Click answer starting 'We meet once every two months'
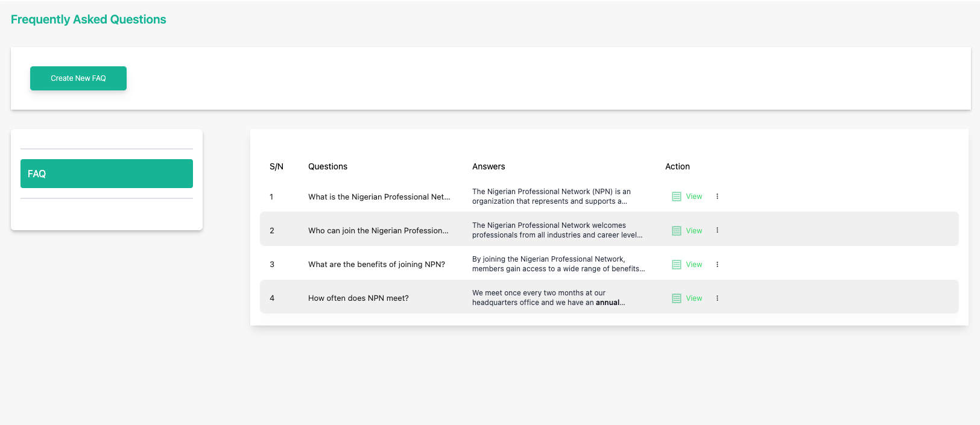 click(x=549, y=298)
